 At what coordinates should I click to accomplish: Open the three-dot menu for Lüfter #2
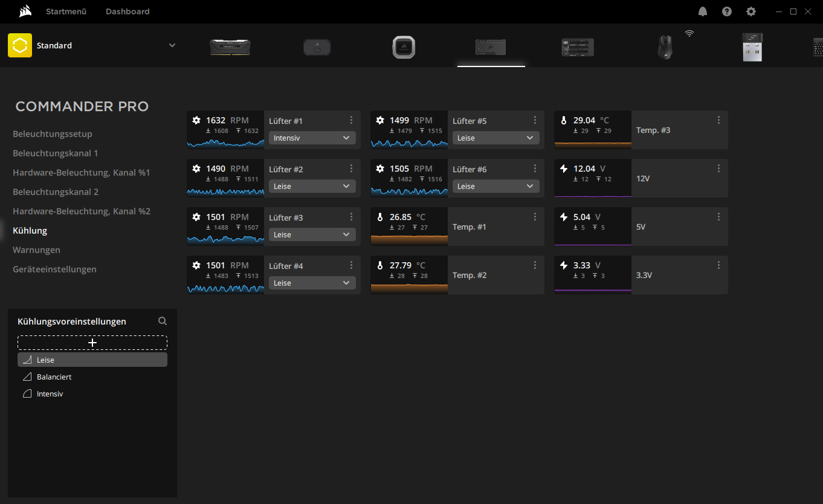(351, 169)
